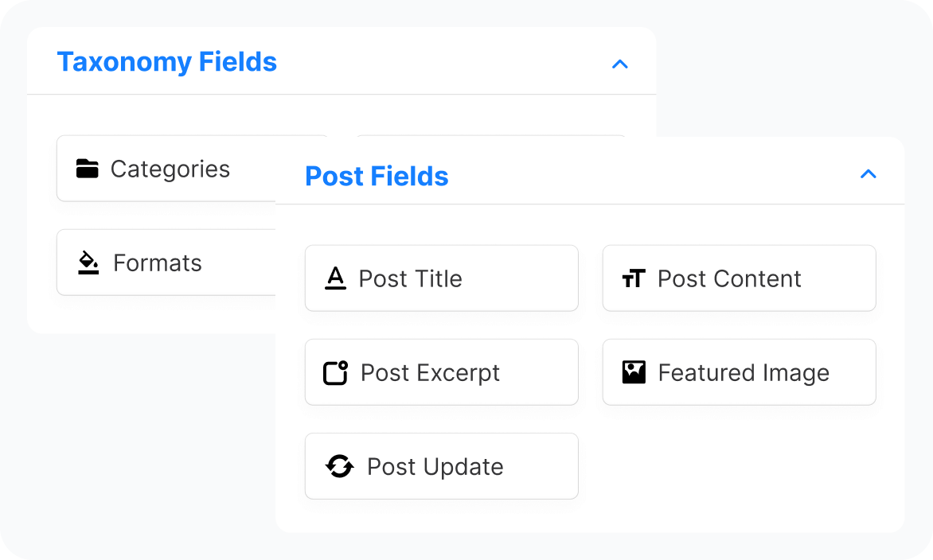
Task: Collapse the Taxonomy Fields section
Action: tap(620, 64)
